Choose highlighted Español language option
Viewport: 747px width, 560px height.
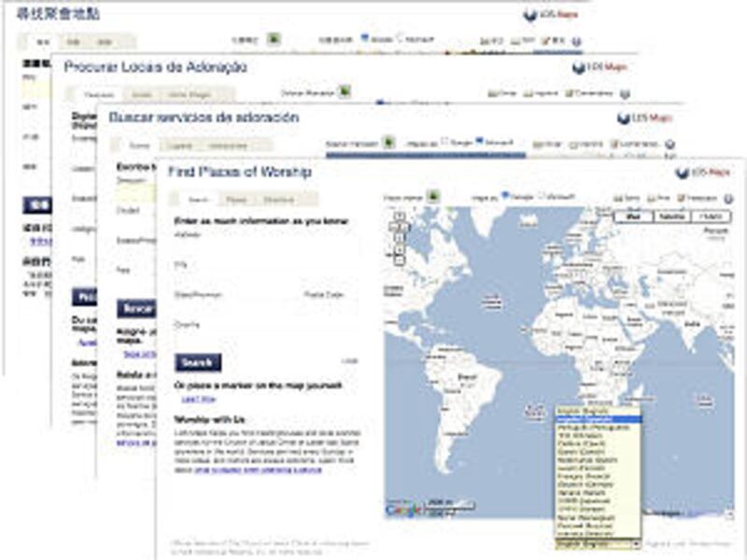pyautogui.click(x=599, y=419)
